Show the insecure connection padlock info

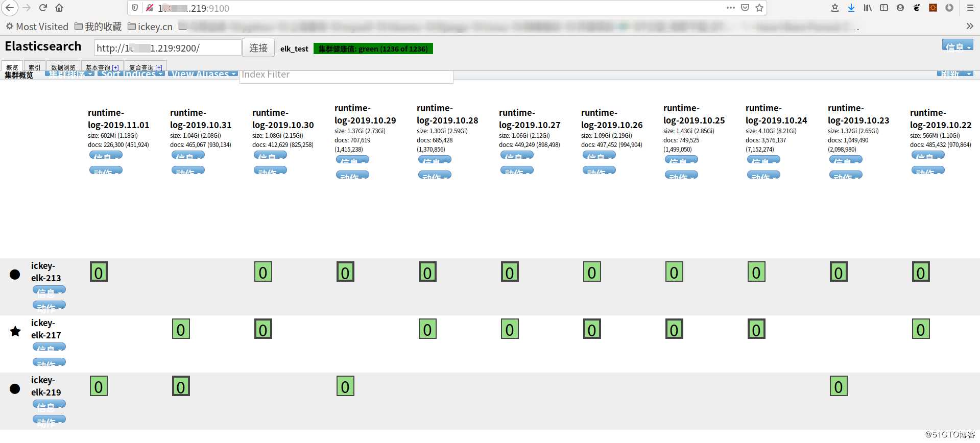149,8
